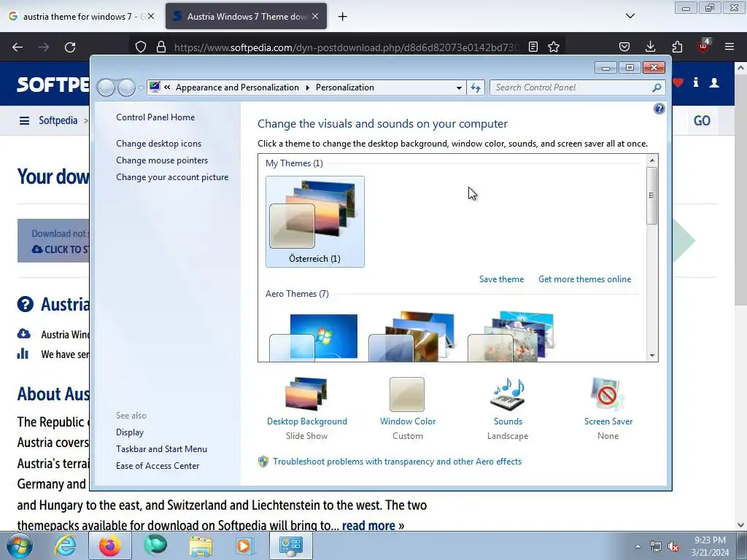Close the Google search tab
Image resolution: width=747 pixels, height=560 pixels.
tap(150, 16)
